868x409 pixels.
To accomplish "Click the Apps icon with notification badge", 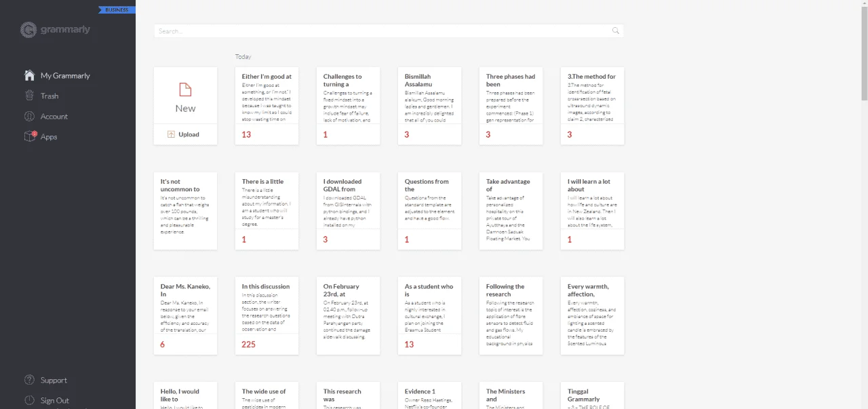I will (x=30, y=136).
